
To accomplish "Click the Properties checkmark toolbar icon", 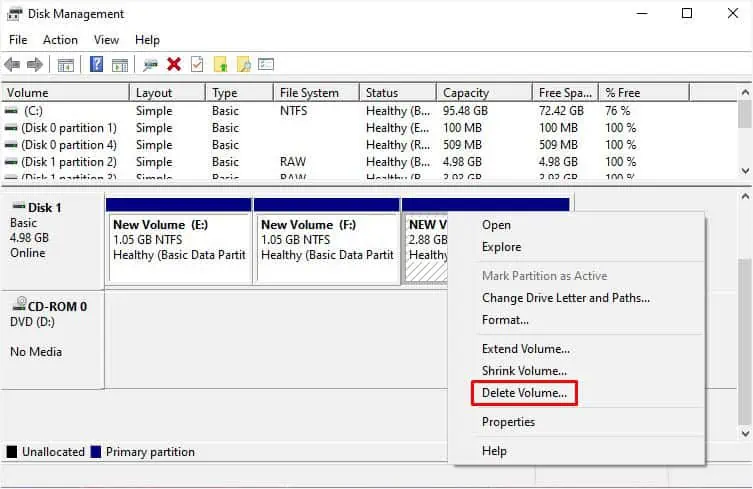I will pyautogui.click(x=197, y=64).
